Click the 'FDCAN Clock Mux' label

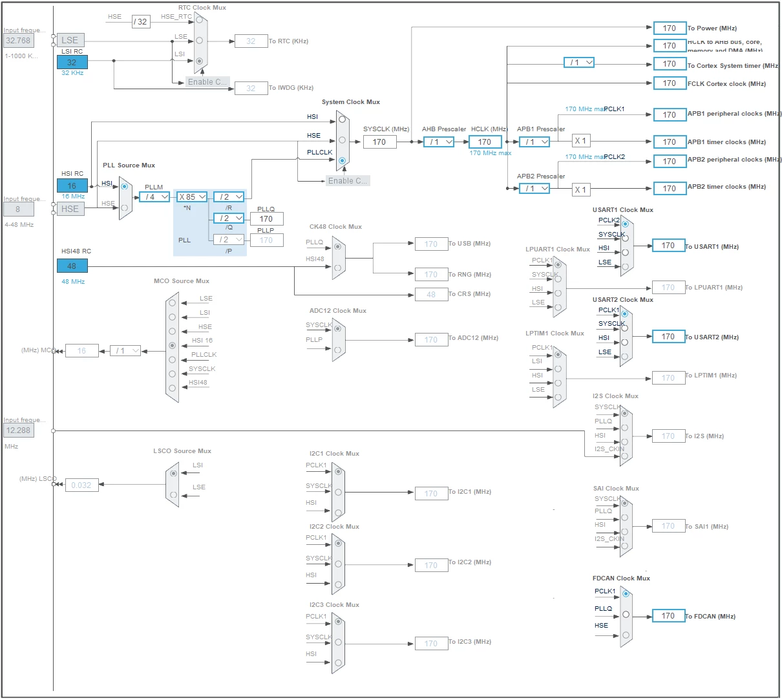click(x=621, y=578)
